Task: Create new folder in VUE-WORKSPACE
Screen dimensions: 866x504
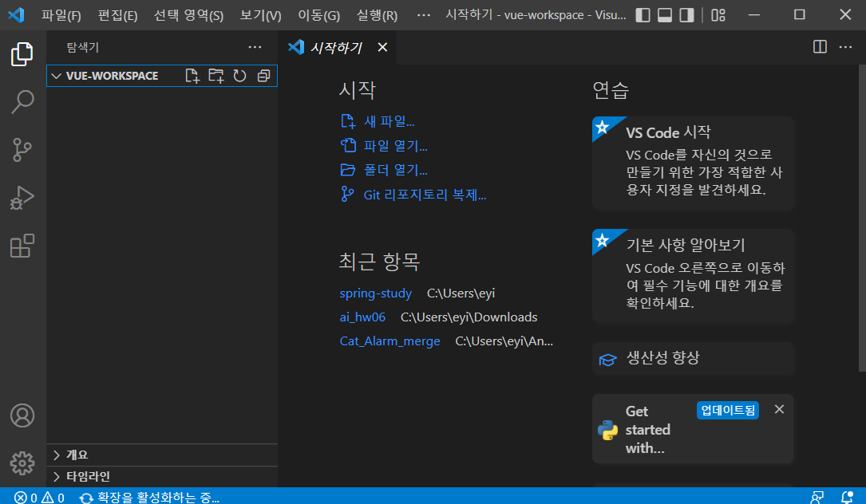Action: click(x=216, y=76)
